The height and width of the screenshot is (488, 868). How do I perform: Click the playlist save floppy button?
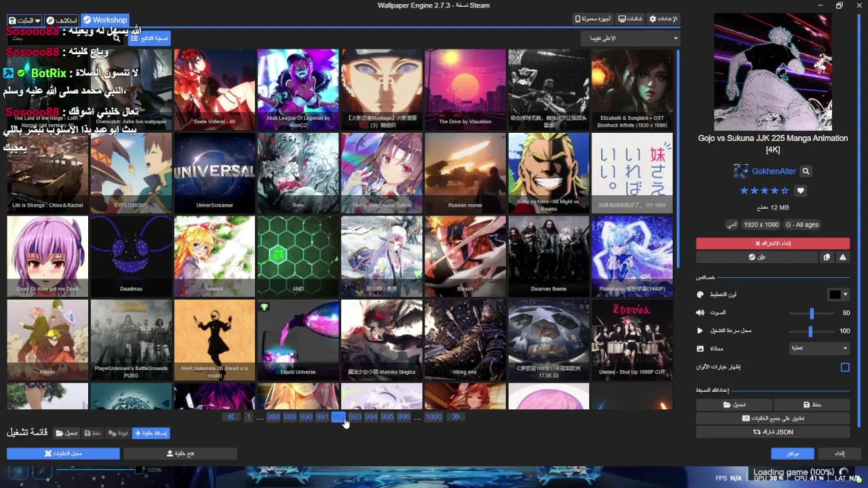[93, 433]
